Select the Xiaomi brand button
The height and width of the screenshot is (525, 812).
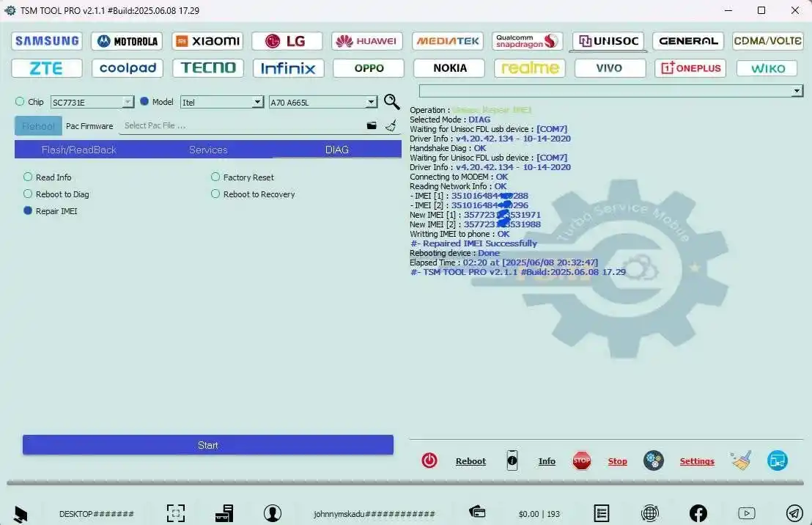click(207, 41)
